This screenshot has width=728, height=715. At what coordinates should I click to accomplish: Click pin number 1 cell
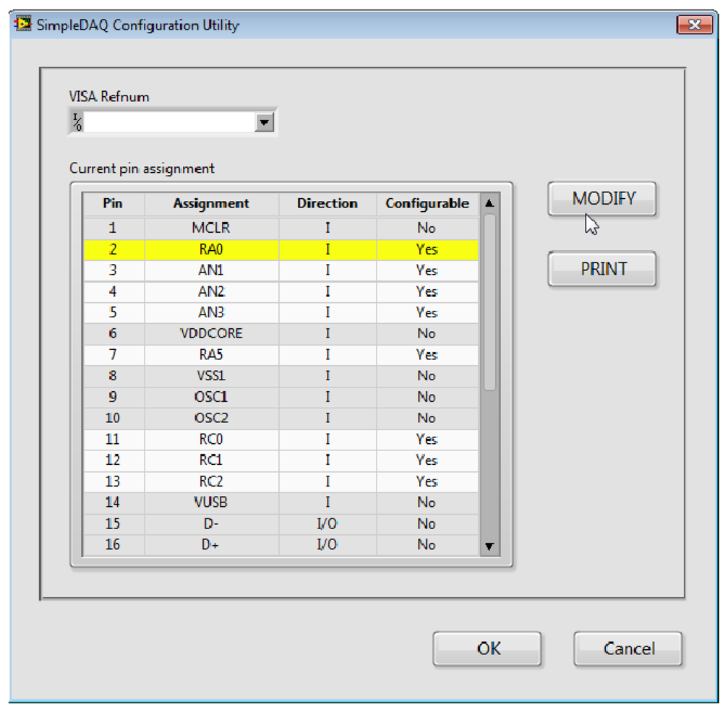(114, 228)
